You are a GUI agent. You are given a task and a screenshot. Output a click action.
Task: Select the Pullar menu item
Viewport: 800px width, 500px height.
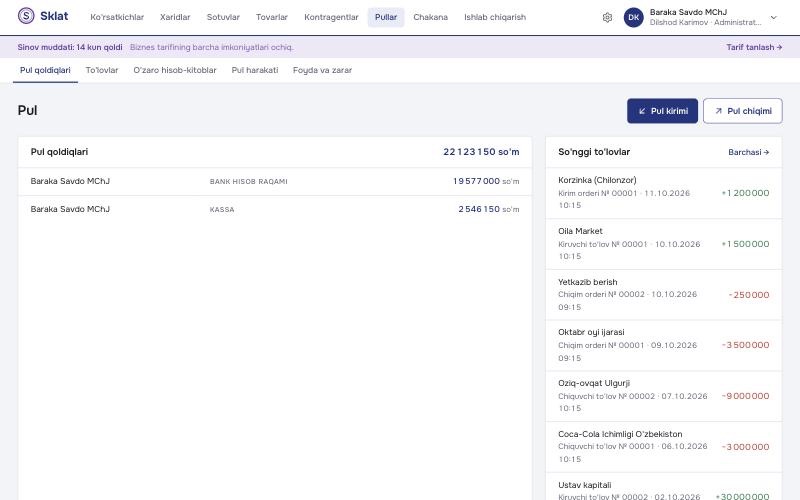point(386,17)
